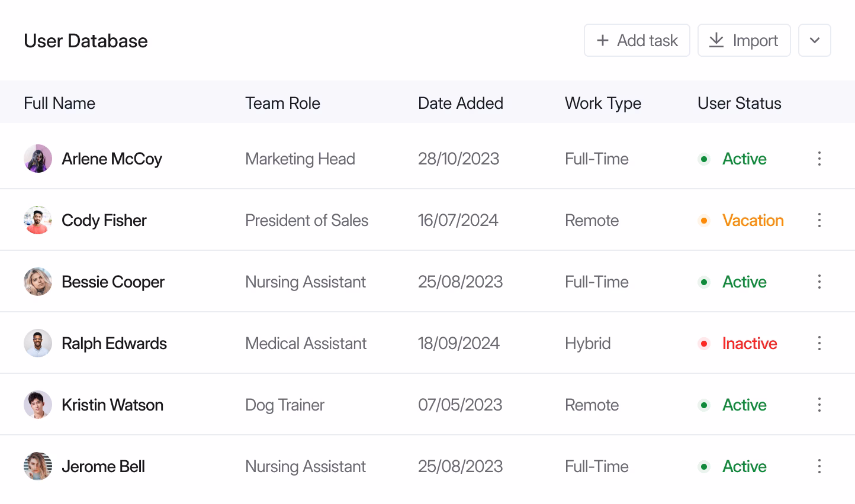Viewport: 855px width, 504px height.
Task: Click Kristin Watson's row overflow menu
Action: click(x=819, y=405)
